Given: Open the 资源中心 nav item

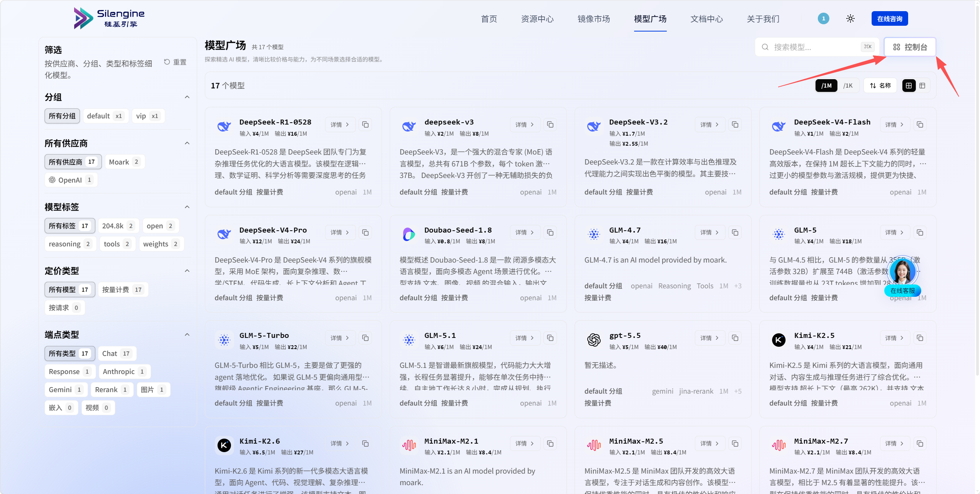Looking at the screenshot, I should (x=537, y=19).
